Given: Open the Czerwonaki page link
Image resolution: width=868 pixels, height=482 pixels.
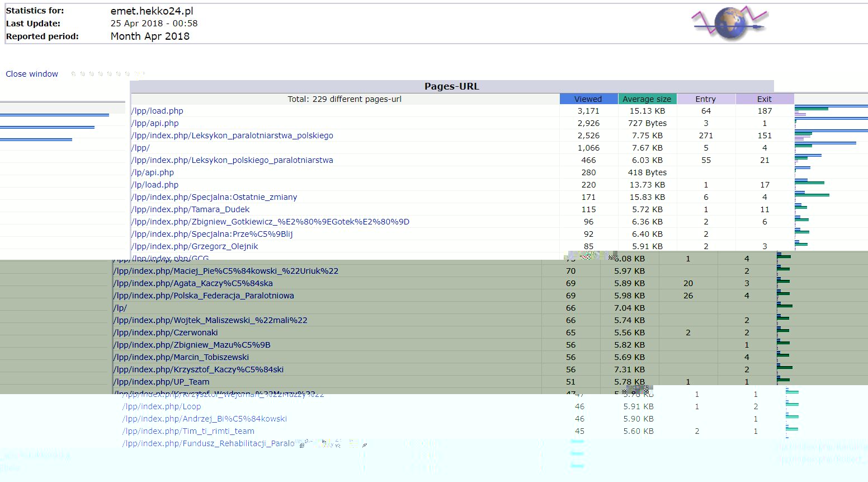Looking at the screenshot, I should pos(166,333).
